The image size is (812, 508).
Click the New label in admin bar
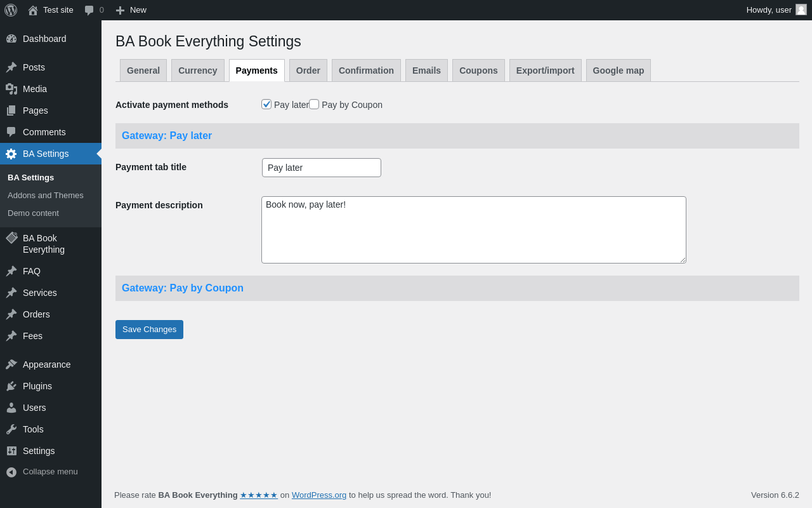tap(138, 10)
